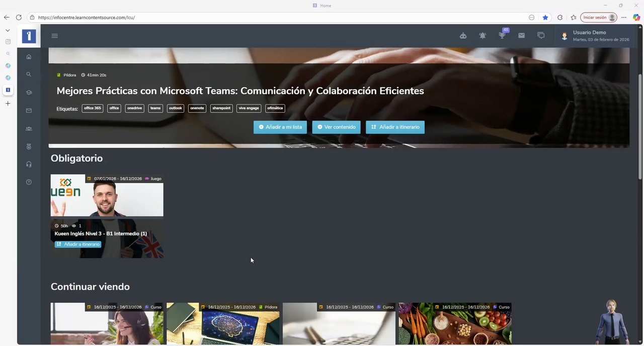Reload the page with refresh icon
Viewport: 644px width, 346px height.
(x=19, y=17)
